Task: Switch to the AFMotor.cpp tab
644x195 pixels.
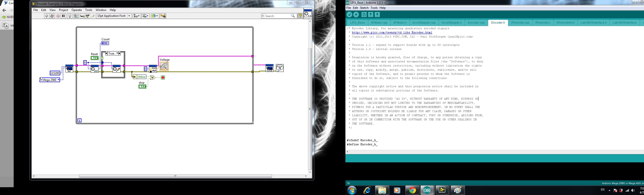Action: pos(379,23)
